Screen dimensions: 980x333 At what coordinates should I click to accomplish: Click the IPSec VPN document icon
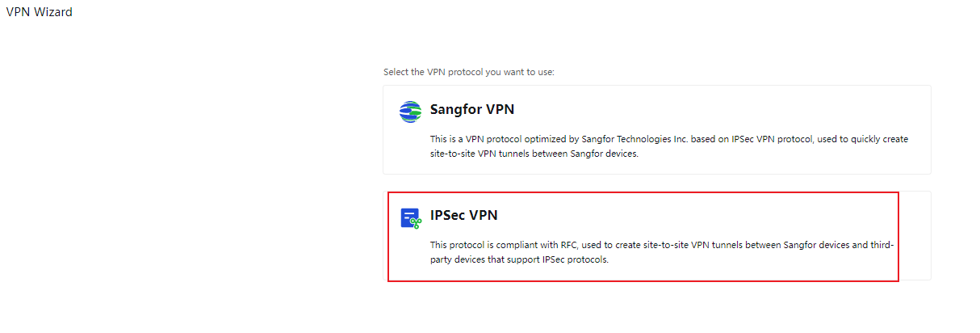409,217
